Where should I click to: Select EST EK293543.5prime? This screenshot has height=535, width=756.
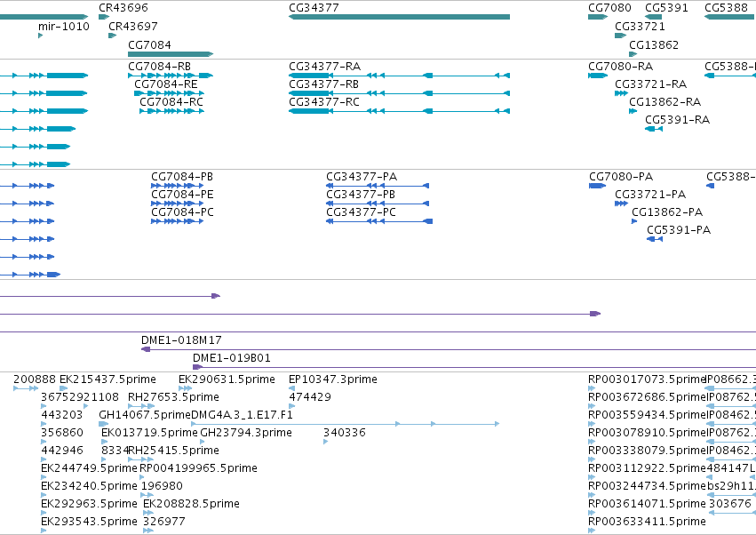[89, 522]
